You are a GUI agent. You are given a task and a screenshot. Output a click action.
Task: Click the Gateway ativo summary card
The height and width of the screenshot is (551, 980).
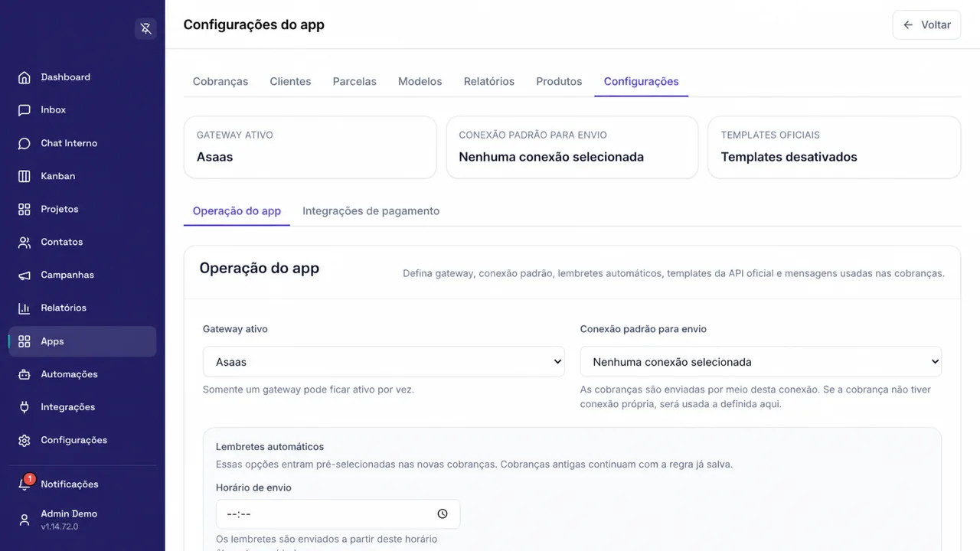click(310, 148)
